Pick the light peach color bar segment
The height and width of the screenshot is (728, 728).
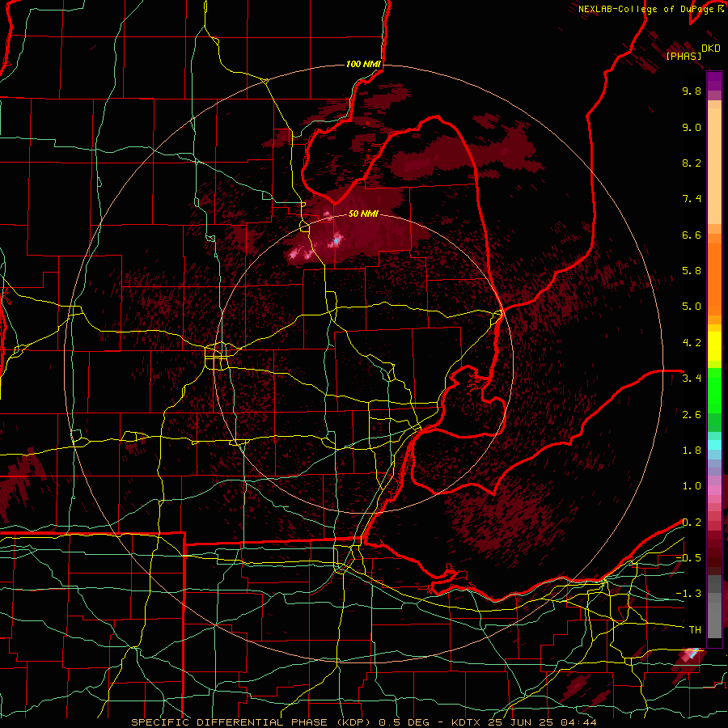pyautogui.click(x=714, y=167)
